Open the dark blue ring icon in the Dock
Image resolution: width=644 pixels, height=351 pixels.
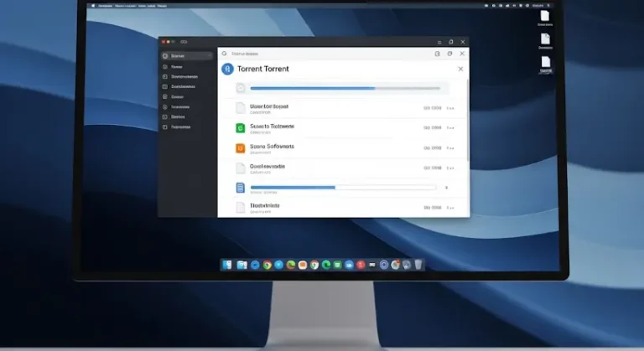click(383, 266)
